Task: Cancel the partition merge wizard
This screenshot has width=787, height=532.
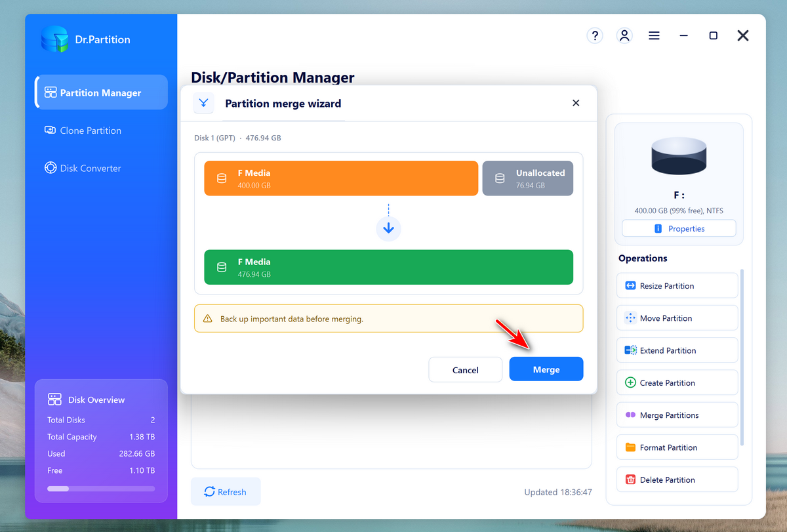Action: point(466,369)
